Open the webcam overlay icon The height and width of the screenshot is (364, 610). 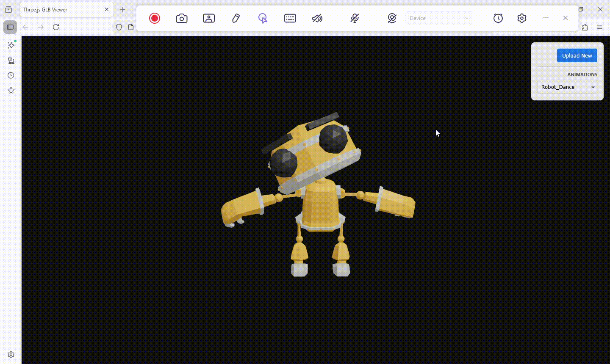point(209,18)
